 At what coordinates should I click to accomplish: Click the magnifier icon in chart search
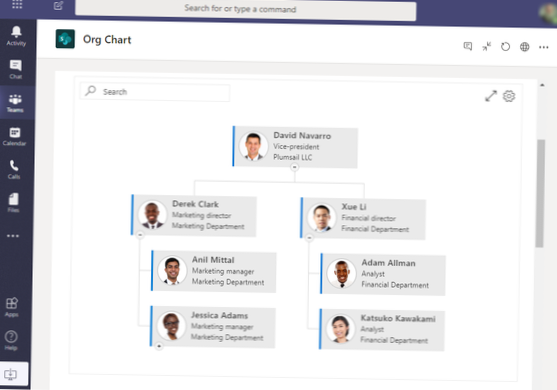[91, 91]
